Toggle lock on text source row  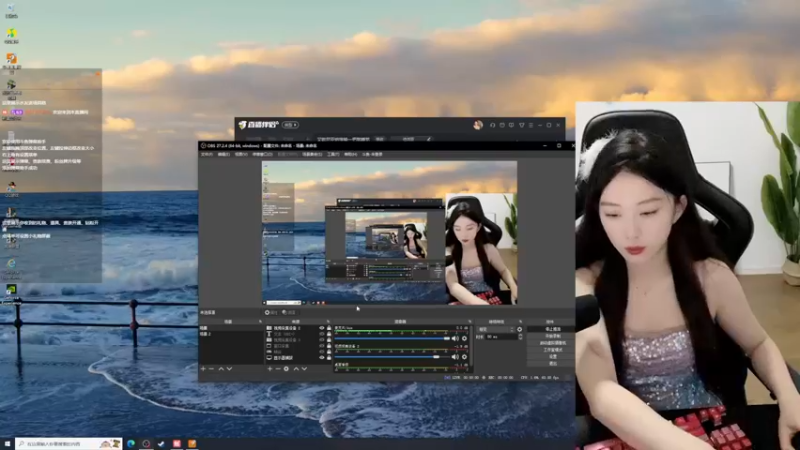coord(329,334)
